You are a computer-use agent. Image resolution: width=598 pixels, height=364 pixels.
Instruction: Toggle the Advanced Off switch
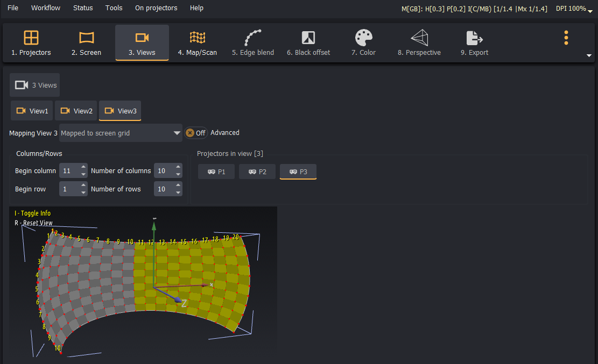[x=195, y=133]
